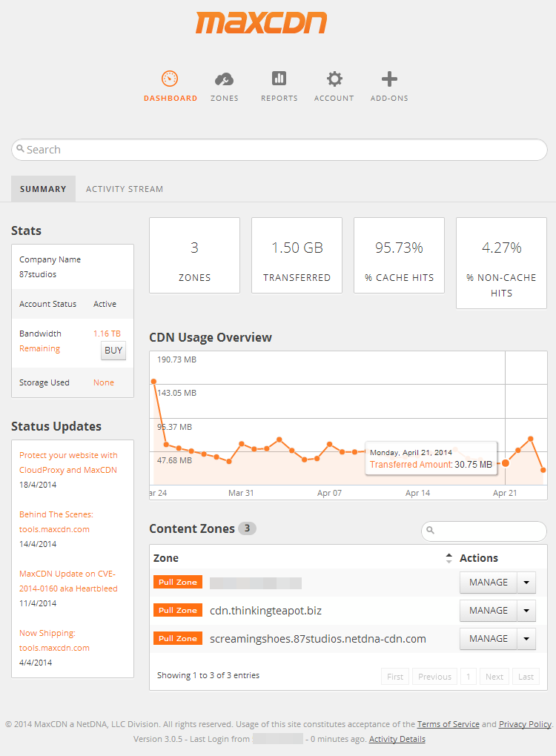Screen dimensions: 556x756
Task: Open the Add-ons plus icon
Action: [x=389, y=79]
